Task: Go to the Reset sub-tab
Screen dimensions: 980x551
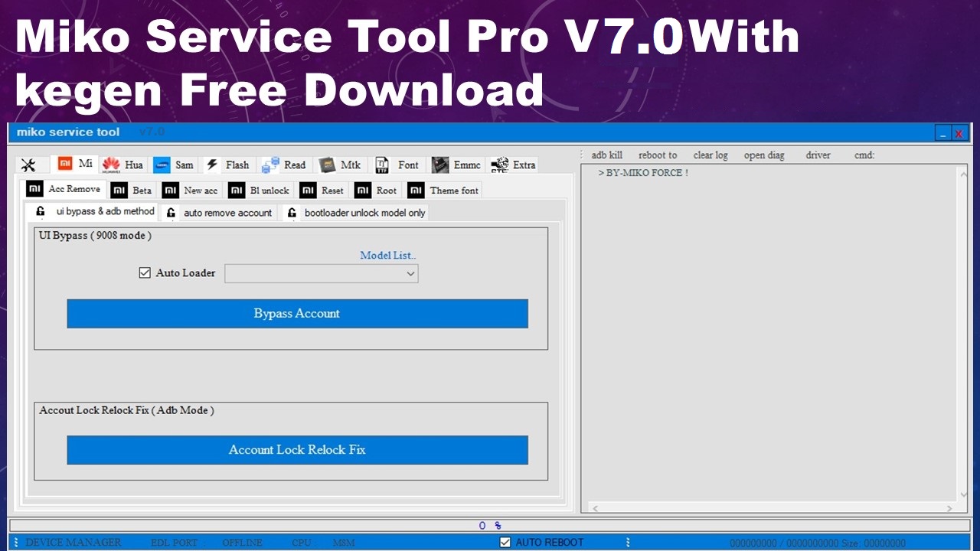Action: click(322, 191)
